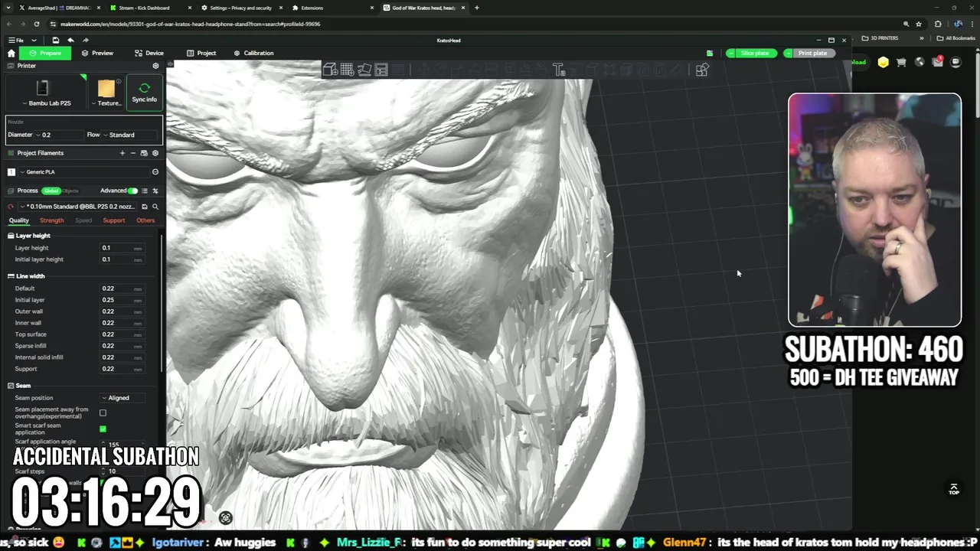980x551 pixels.
Task: Switch to the Project tab
Action: pos(201,53)
